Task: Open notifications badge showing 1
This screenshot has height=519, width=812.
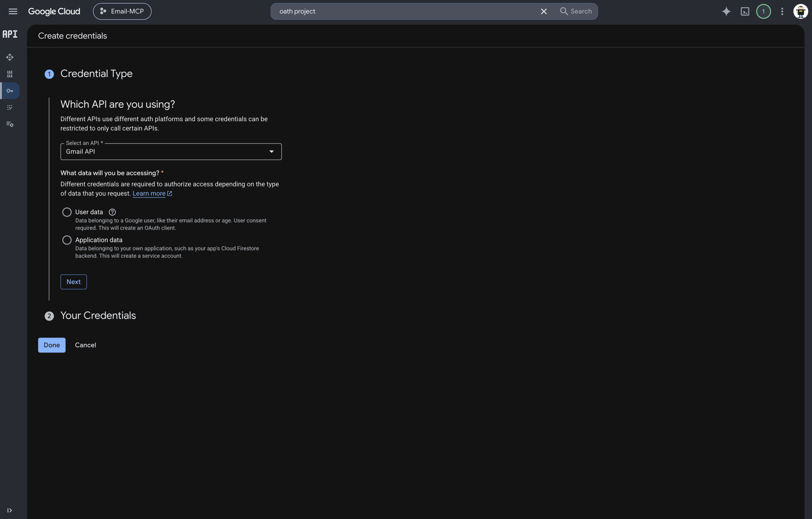Action: [764, 11]
